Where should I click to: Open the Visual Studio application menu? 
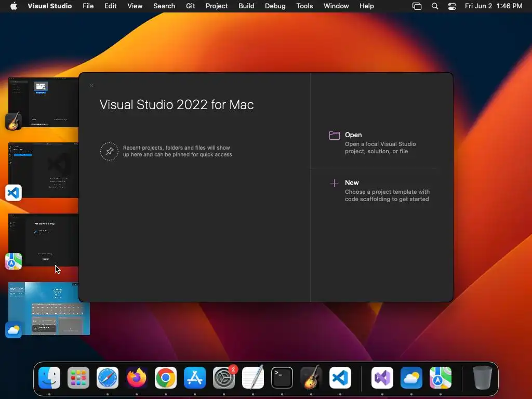pos(49,6)
